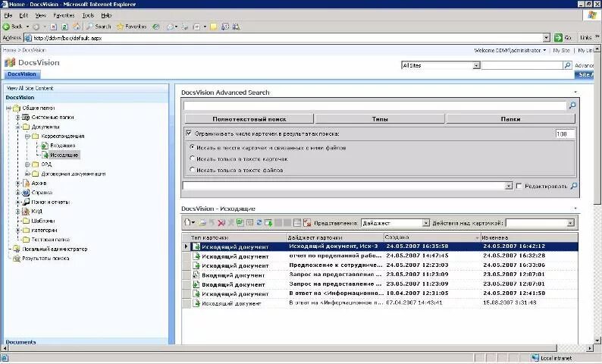Toggle Ограничивать число карточек checkbox
The height and width of the screenshot is (364, 602).
click(189, 133)
